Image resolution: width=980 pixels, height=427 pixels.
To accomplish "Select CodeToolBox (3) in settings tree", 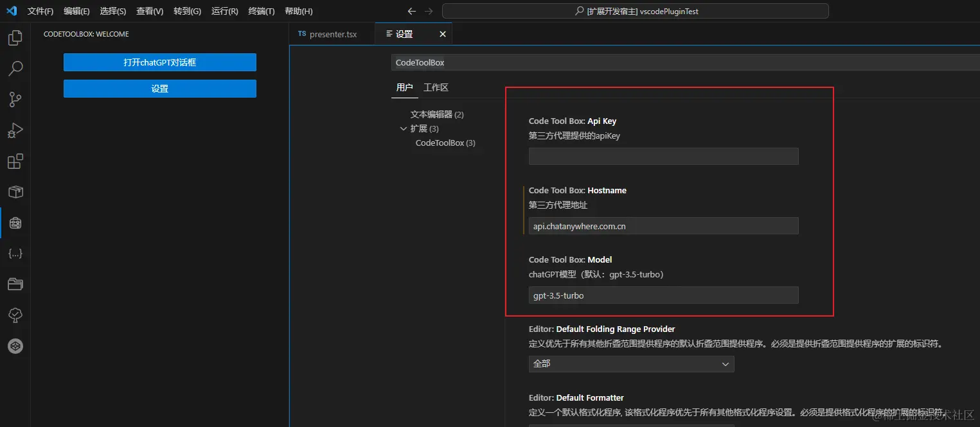I will (x=445, y=143).
